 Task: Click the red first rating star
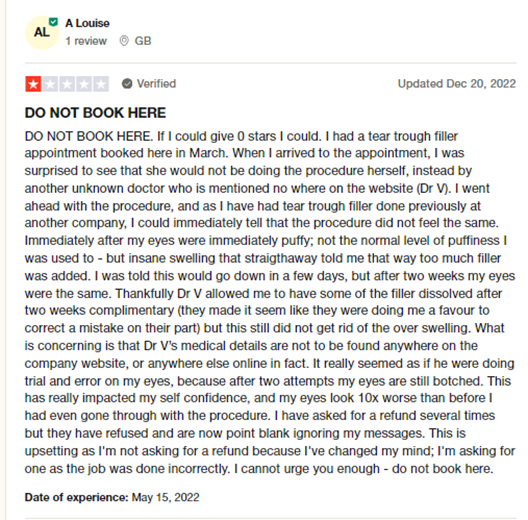(33, 84)
